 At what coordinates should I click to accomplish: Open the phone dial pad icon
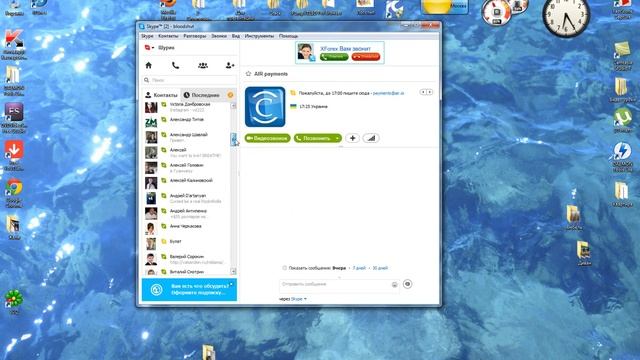(176, 65)
